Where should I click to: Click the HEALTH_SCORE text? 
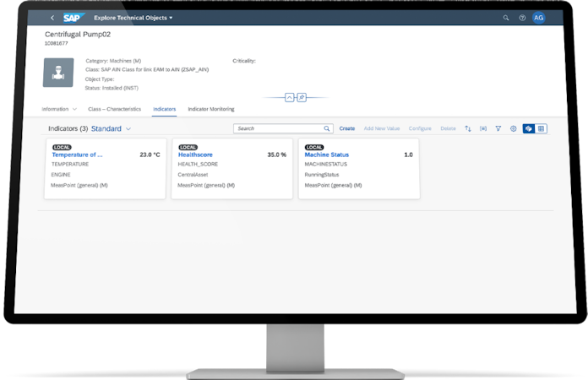coord(198,164)
